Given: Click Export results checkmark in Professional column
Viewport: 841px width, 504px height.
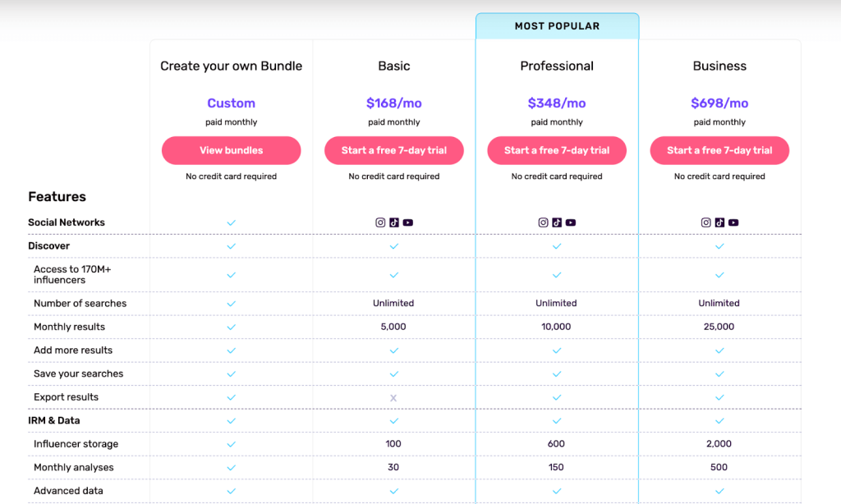Looking at the screenshot, I should tap(557, 398).
